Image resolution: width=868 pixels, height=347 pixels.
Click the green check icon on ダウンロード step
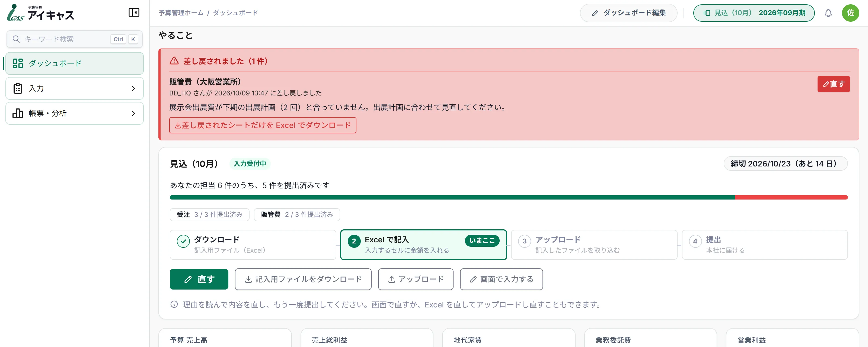[x=183, y=241]
